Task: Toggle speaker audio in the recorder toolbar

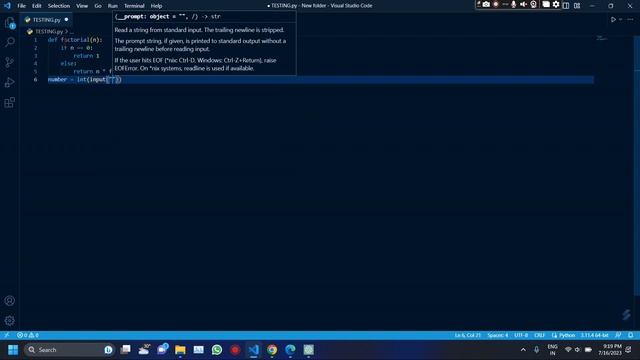Action: point(523,4)
